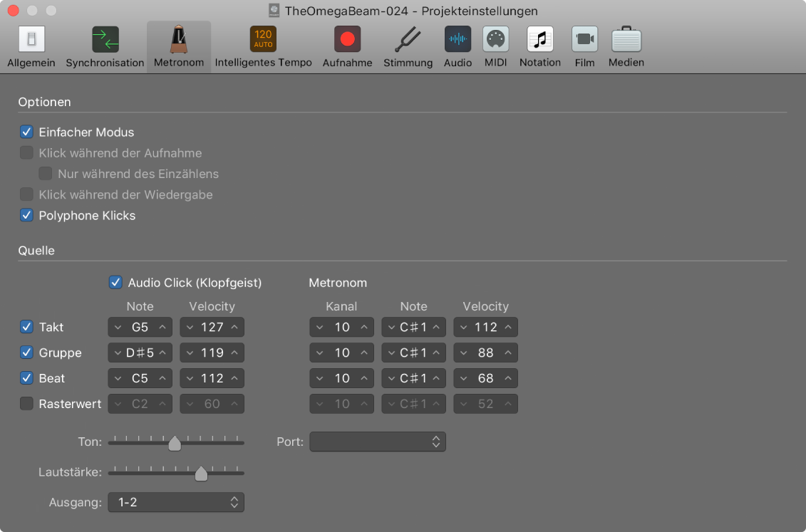The width and height of the screenshot is (806, 532).
Task: Click the Gruppe velocity value 119 field
Action: tap(212, 353)
